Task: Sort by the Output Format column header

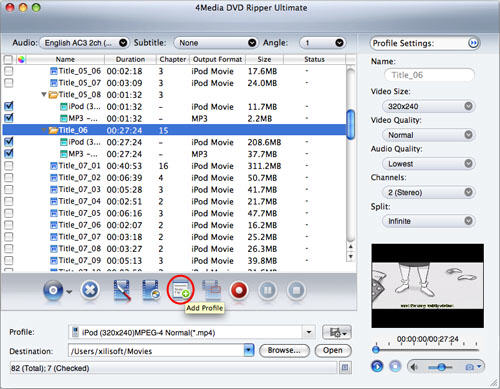Action: 217,59
